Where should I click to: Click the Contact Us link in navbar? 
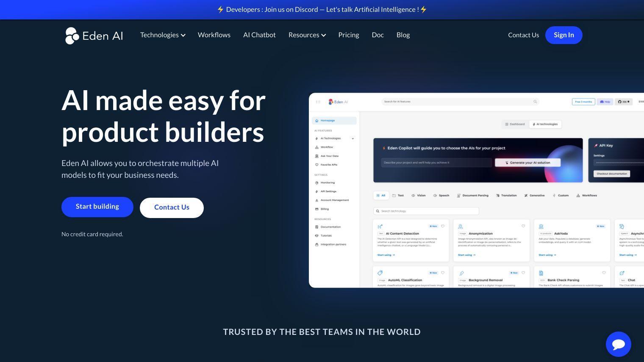tap(524, 35)
